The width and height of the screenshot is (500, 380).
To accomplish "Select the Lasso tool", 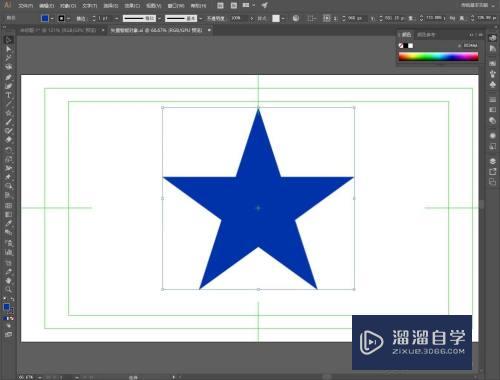I will pyautogui.click(x=9, y=67).
